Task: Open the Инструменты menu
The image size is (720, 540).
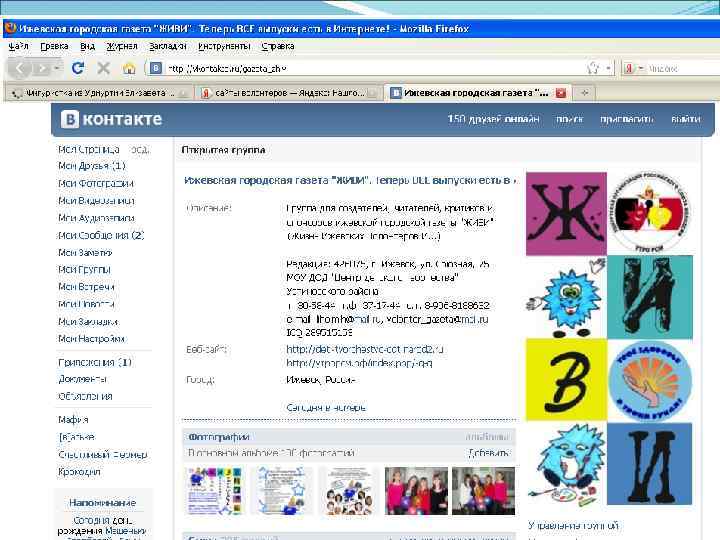Action: point(224,46)
